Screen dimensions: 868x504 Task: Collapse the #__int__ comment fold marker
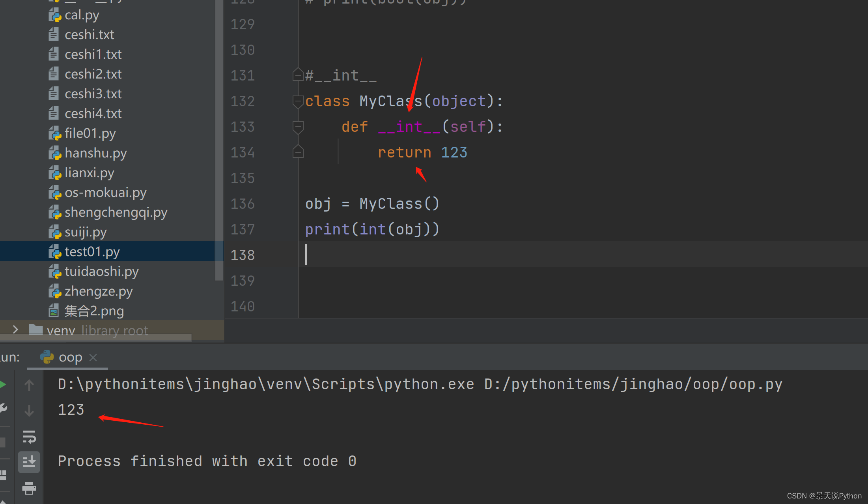tap(298, 75)
